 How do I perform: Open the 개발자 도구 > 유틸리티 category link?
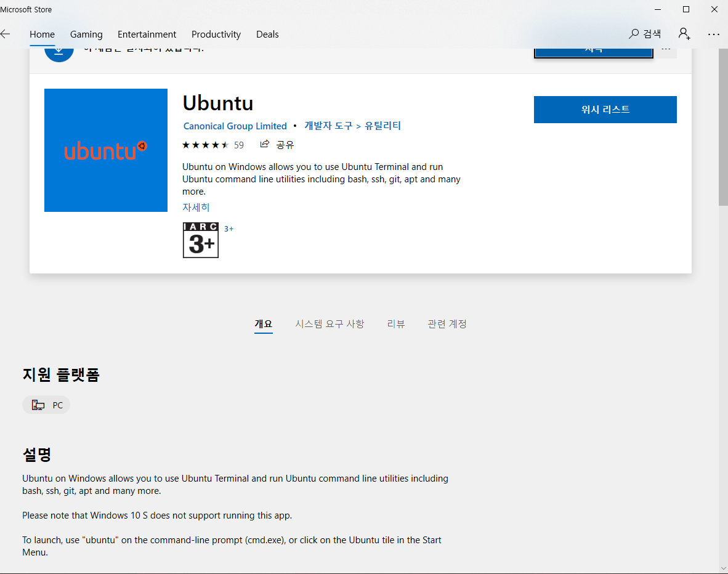[x=352, y=126]
